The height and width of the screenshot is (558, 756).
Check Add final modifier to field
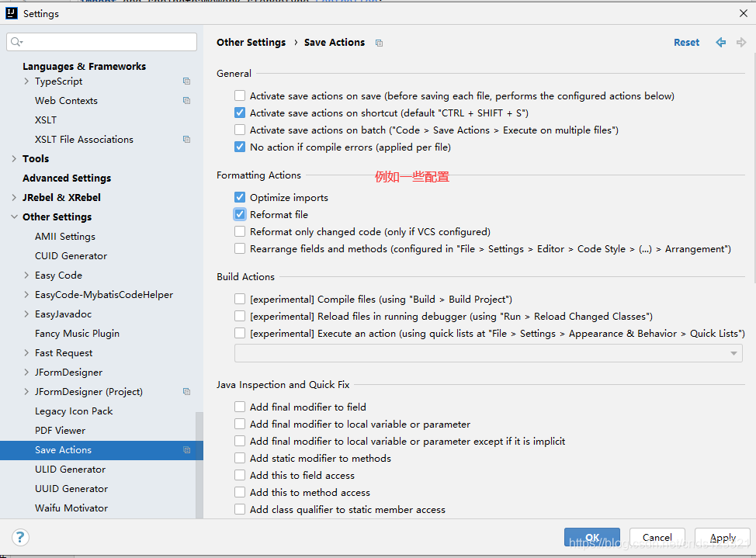click(x=240, y=407)
